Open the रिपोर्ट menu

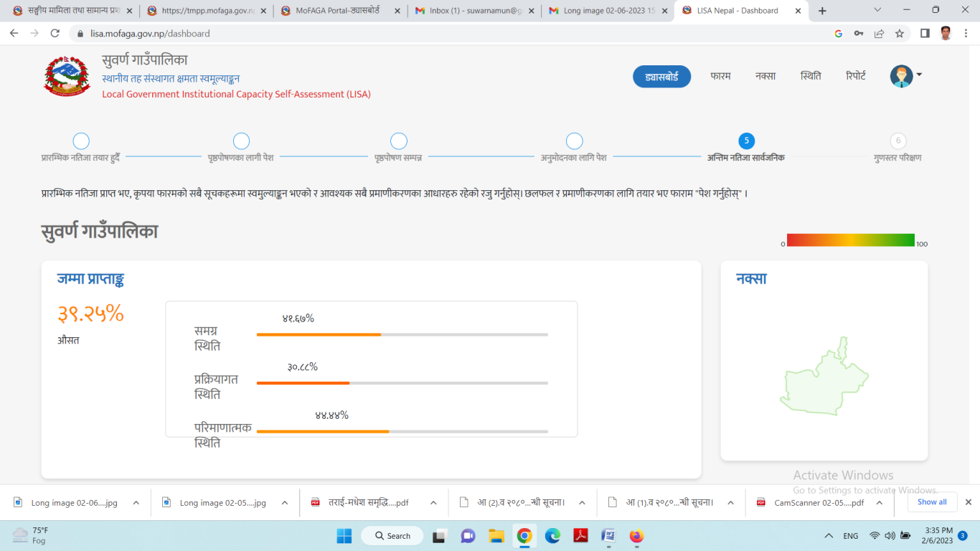click(856, 76)
